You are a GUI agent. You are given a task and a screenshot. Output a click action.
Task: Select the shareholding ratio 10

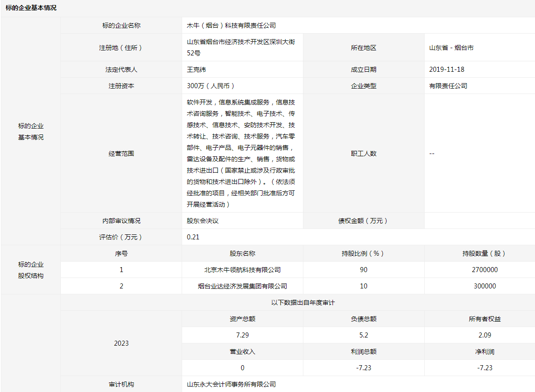tap(363, 287)
